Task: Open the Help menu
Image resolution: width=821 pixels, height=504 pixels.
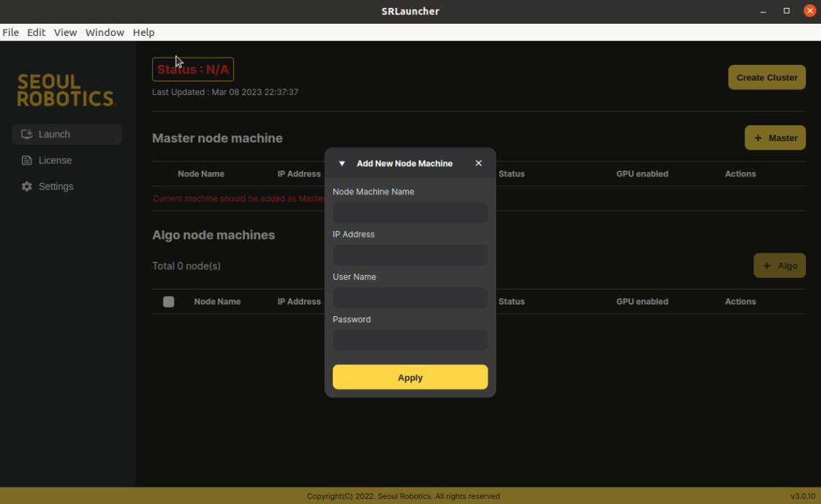Action: tap(143, 32)
